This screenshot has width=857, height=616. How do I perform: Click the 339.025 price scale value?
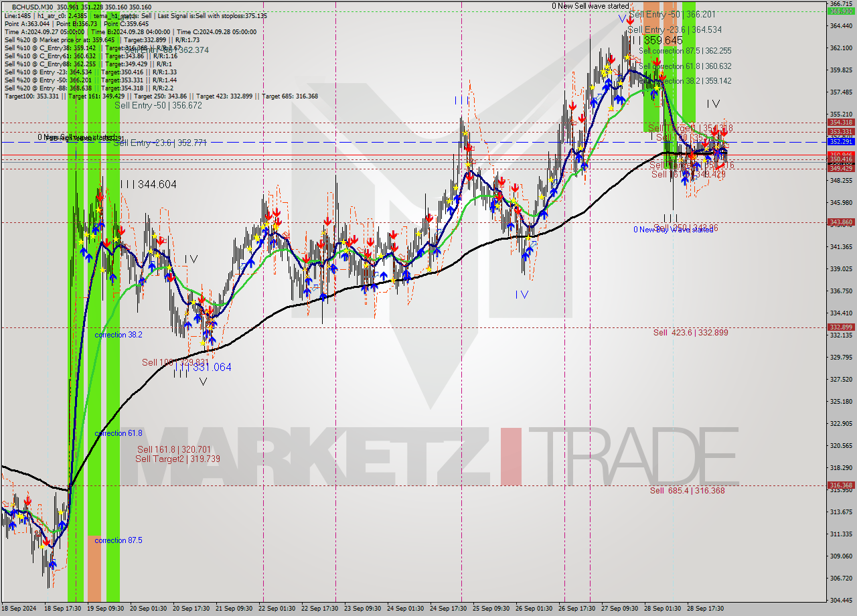click(x=841, y=268)
